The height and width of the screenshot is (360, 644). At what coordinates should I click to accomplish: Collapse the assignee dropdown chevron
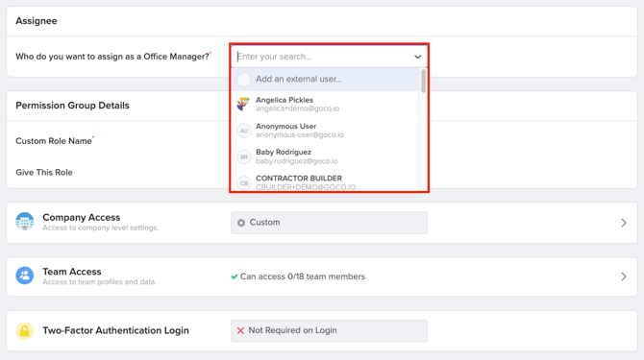(x=418, y=57)
